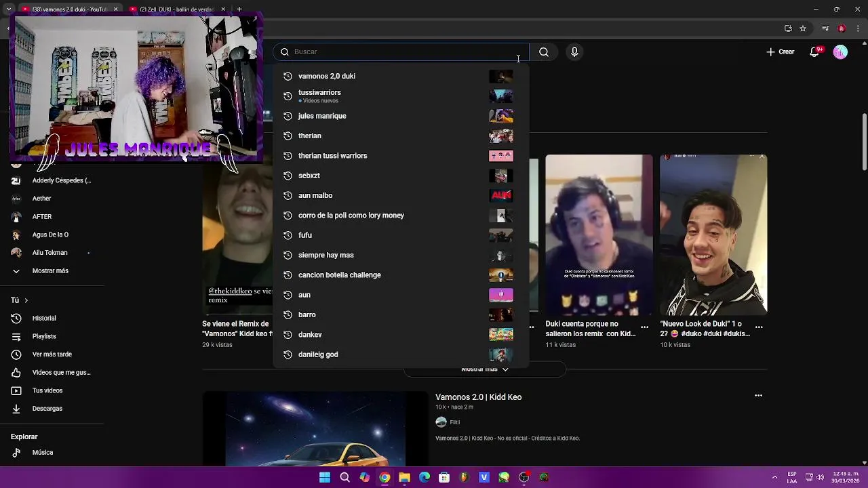Show hidden system tray icons

tap(774, 477)
